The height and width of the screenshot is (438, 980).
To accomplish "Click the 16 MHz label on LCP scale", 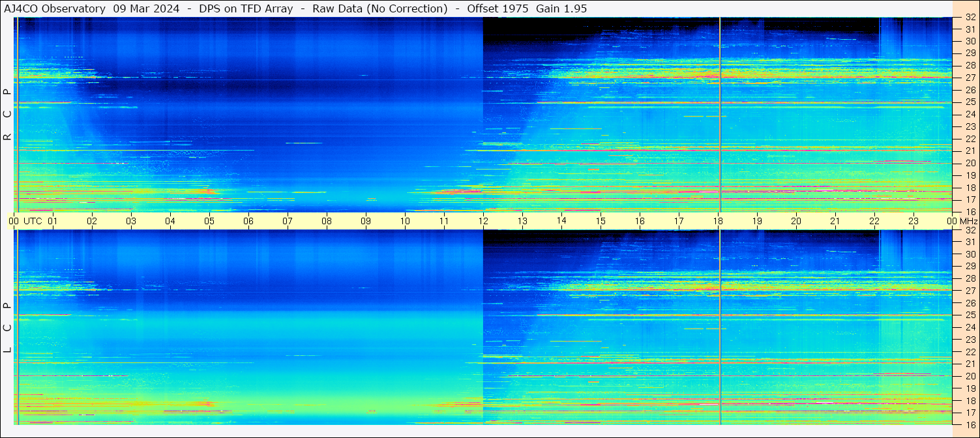I will (x=970, y=424).
